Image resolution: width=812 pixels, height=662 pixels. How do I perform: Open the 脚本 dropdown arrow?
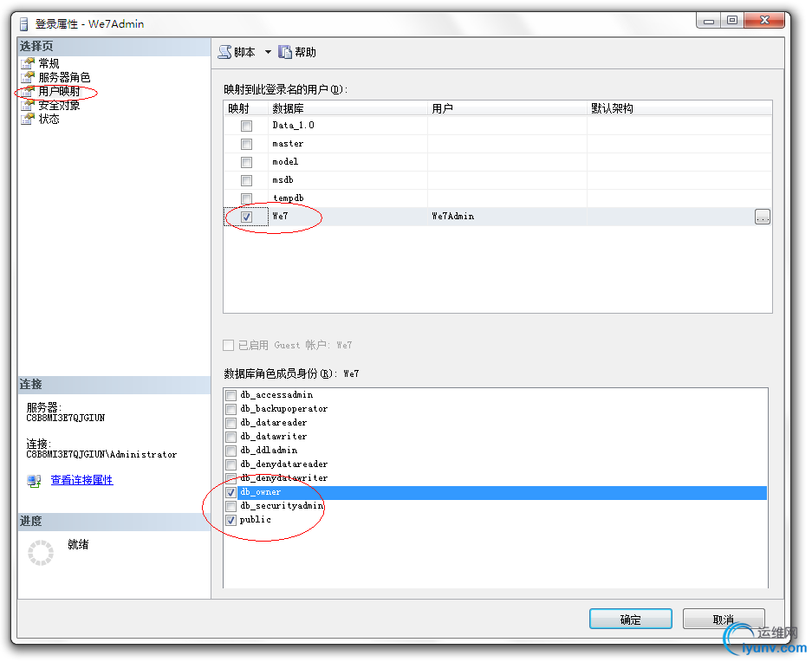pyautogui.click(x=268, y=52)
